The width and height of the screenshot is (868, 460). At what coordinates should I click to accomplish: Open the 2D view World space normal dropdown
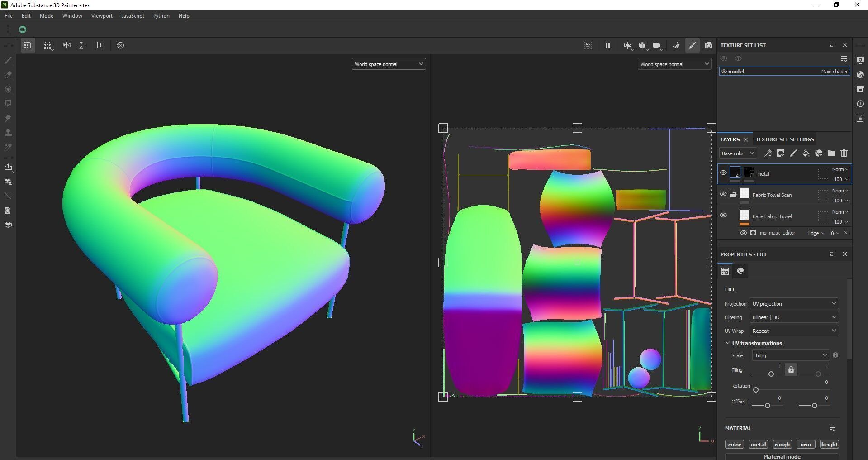point(674,64)
